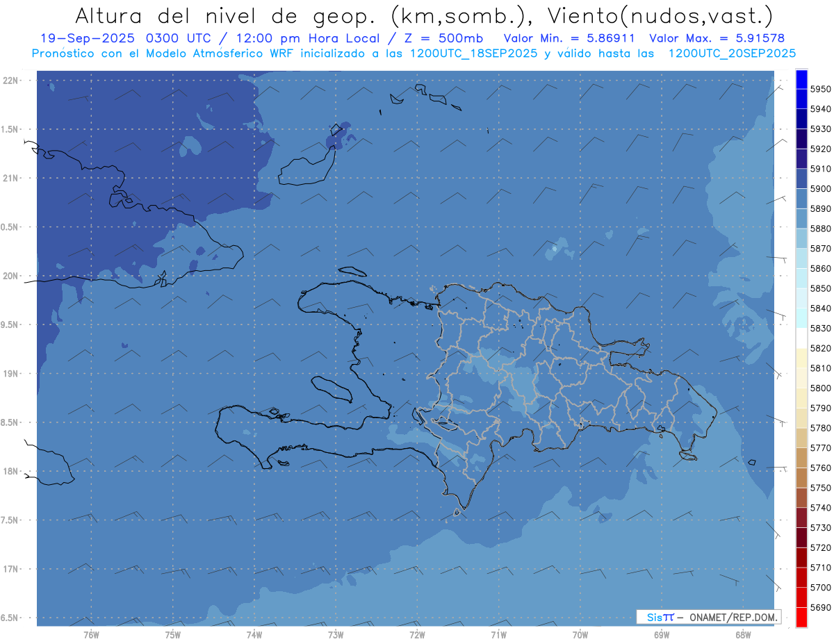
Task: Select the brightest blue swatch above 5950
Action: pyautogui.click(x=801, y=79)
